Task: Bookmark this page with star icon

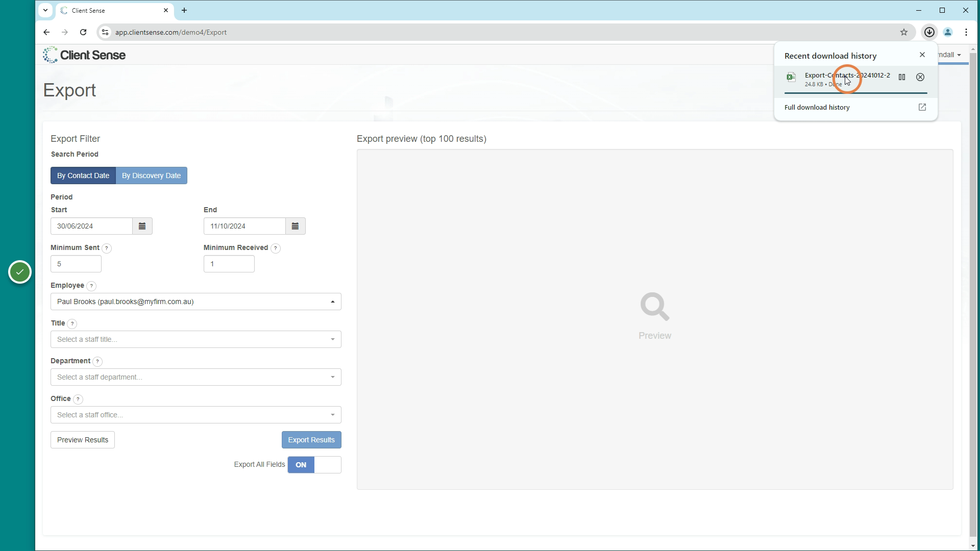Action: coord(904,32)
